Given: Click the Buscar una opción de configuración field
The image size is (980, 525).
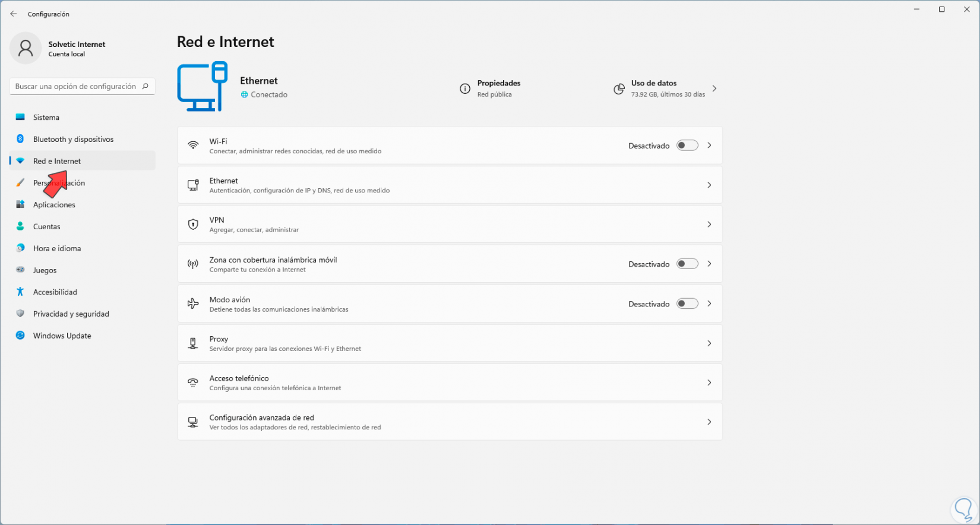Looking at the screenshot, I should (75, 86).
